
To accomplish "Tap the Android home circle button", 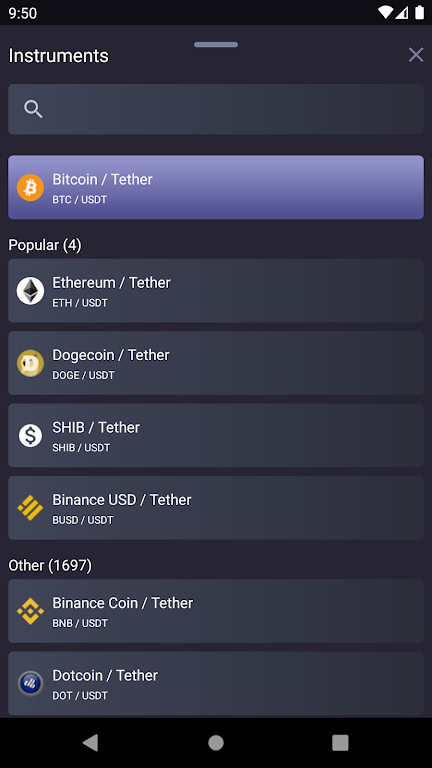I will (216, 743).
